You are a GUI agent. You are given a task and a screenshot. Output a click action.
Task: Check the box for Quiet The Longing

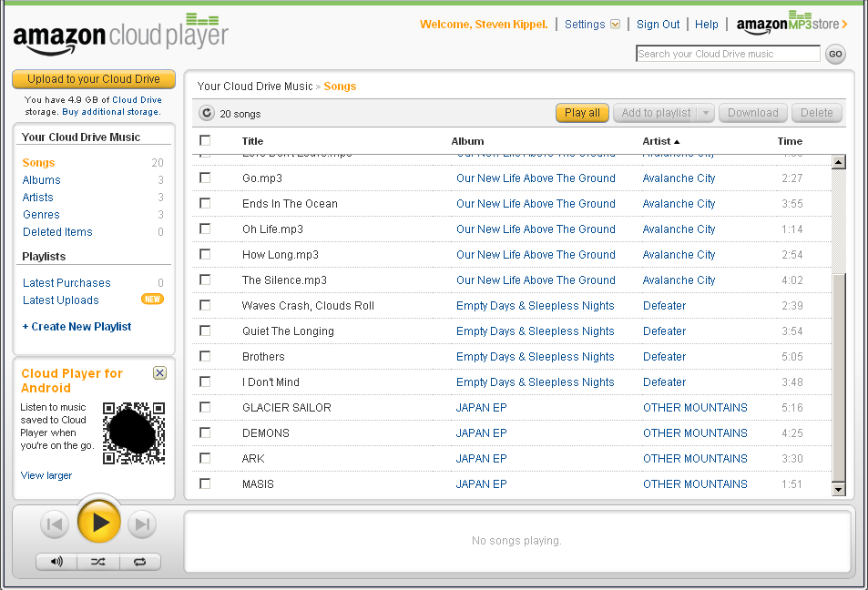click(x=205, y=331)
